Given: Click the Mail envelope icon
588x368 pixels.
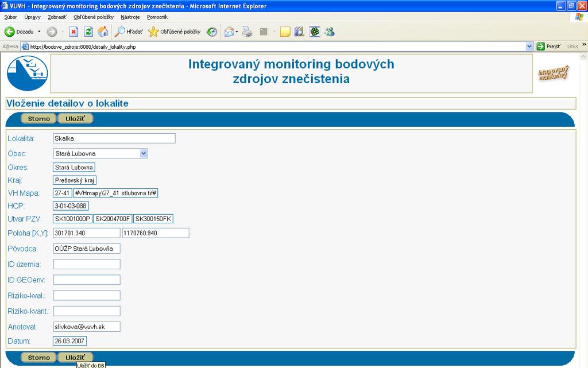Looking at the screenshot, I should [x=229, y=32].
